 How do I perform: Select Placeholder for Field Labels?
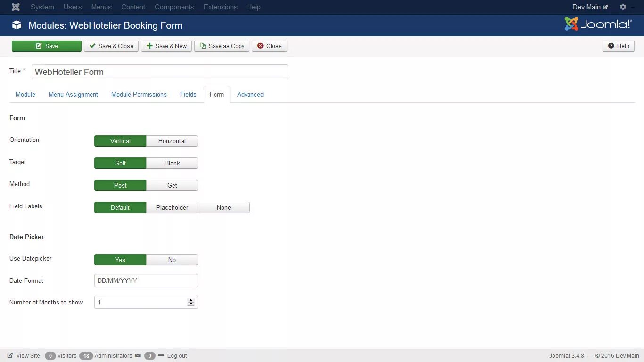172,207
